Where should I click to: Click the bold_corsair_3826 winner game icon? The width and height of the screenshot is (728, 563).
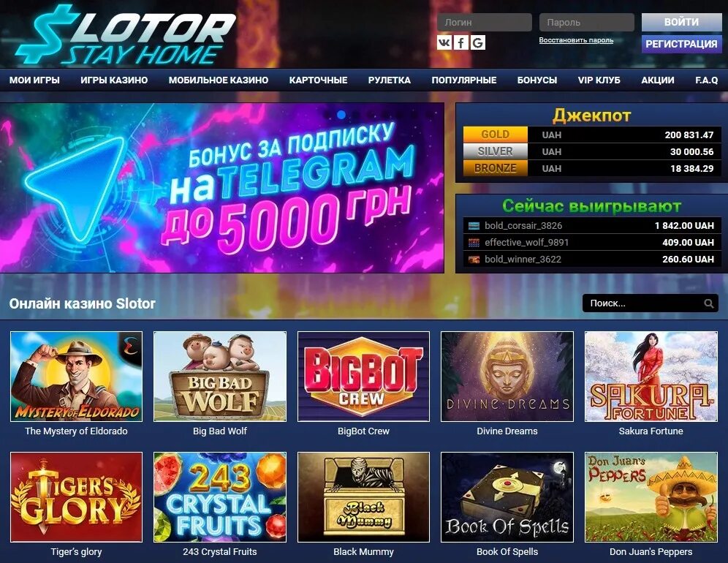point(474,226)
